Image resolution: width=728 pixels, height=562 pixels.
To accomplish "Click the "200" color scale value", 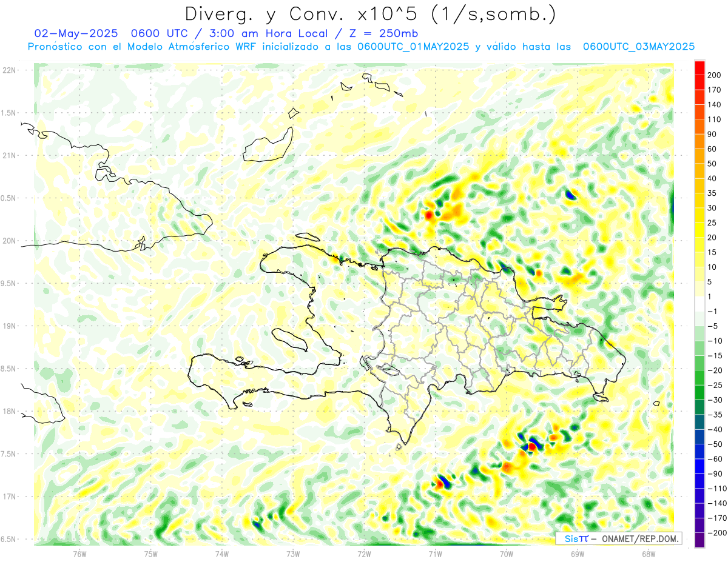I will coord(714,75).
